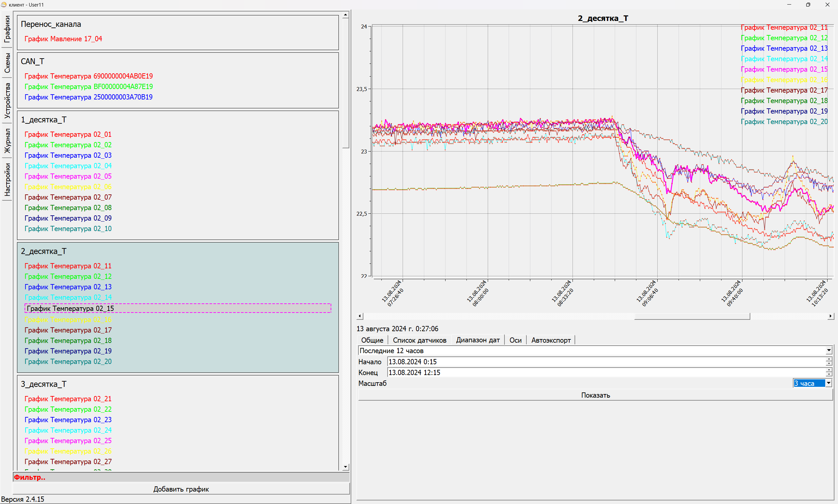
Task: Click the chart scrollbar right arrow
Action: coord(830,316)
